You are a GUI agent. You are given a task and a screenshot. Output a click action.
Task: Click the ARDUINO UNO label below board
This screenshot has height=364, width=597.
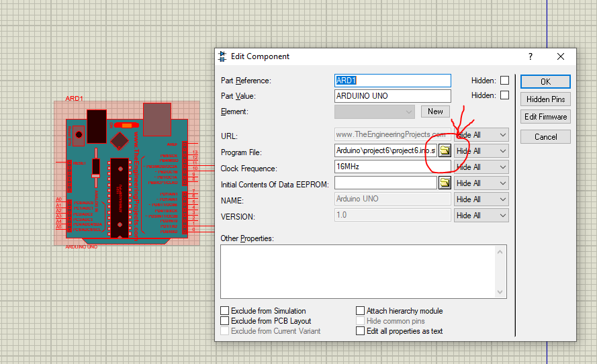pyautogui.click(x=81, y=246)
